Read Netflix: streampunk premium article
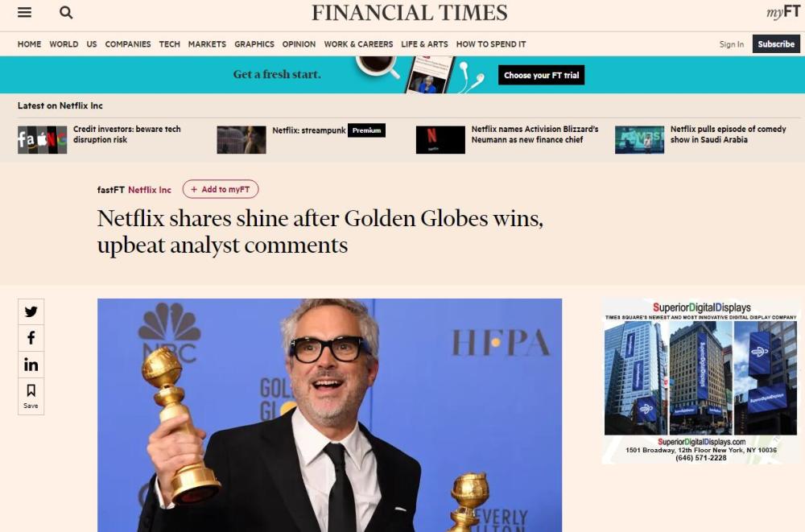 [x=309, y=130]
